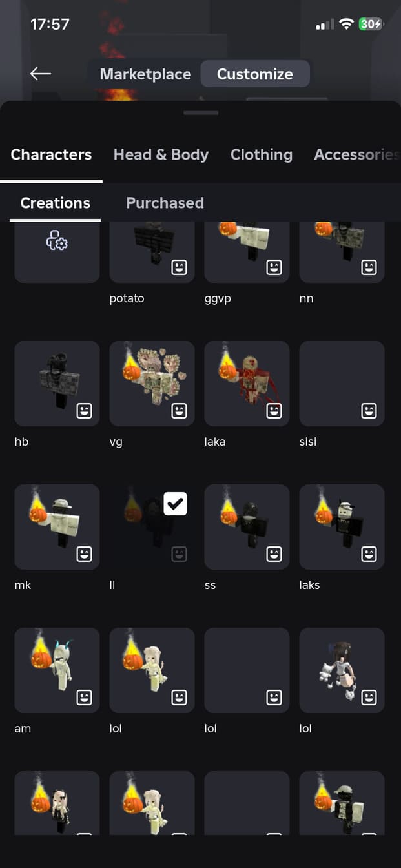Open the avatar settings gear tile
The width and height of the screenshot is (401, 868).
pos(57,252)
